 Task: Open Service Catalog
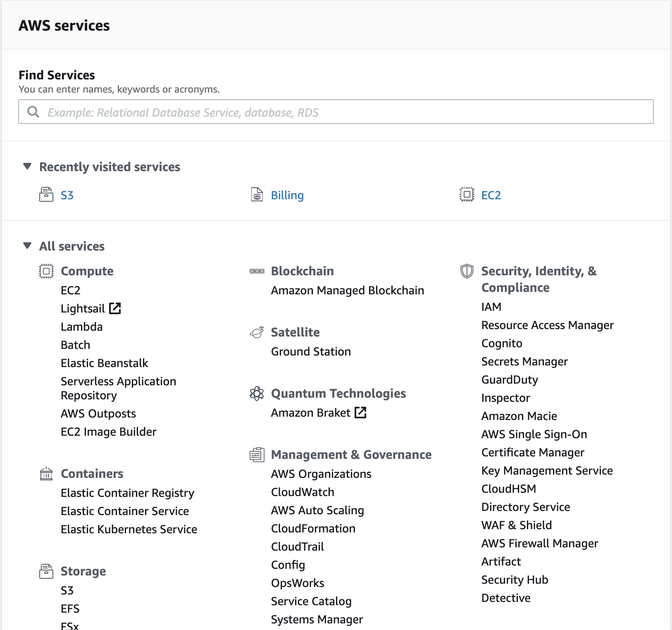311,601
